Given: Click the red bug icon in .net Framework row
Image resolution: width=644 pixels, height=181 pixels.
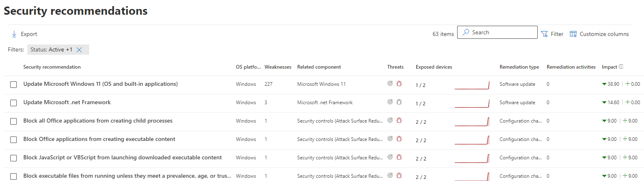Looking at the screenshot, I should pos(399,102).
